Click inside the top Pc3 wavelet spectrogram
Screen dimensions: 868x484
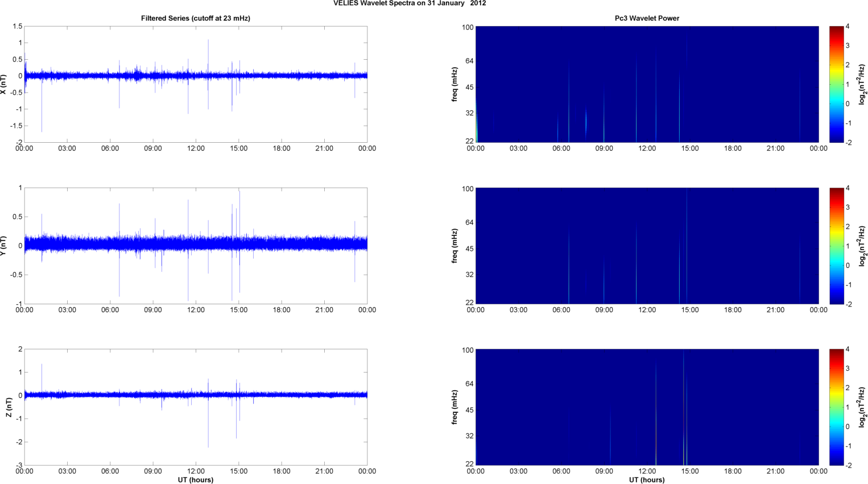[647, 84]
